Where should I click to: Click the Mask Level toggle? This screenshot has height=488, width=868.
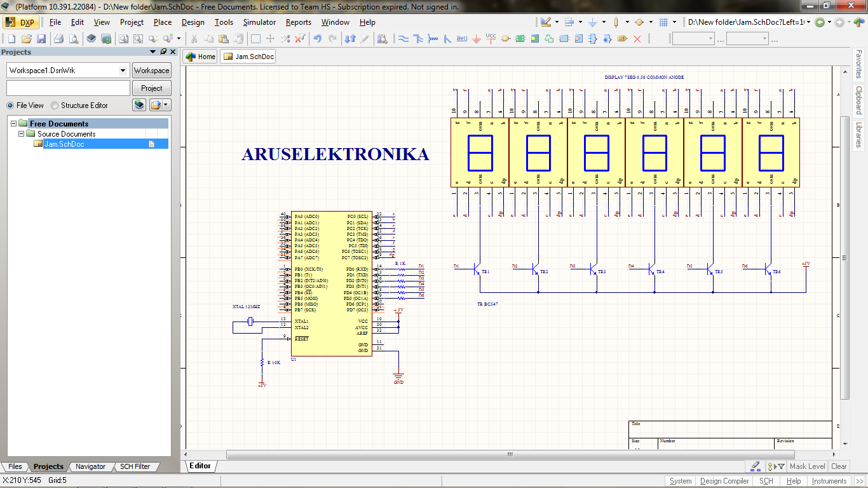tap(807, 466)
